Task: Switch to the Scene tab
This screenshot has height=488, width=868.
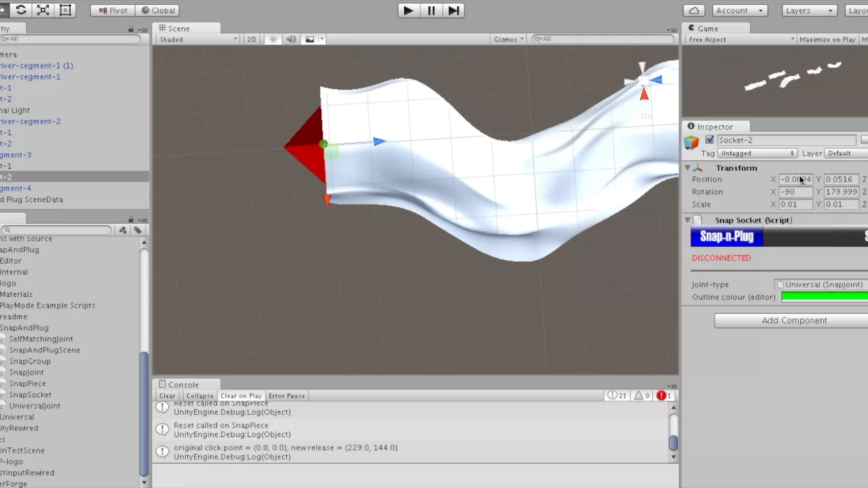Action: pyautogui.click(x=186, y=28)
